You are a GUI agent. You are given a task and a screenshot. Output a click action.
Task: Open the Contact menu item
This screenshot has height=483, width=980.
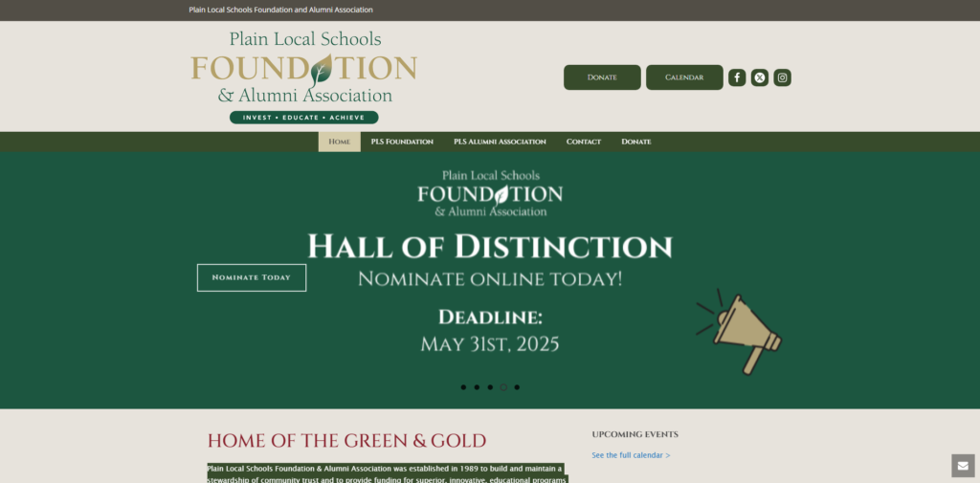click(584, 142)
